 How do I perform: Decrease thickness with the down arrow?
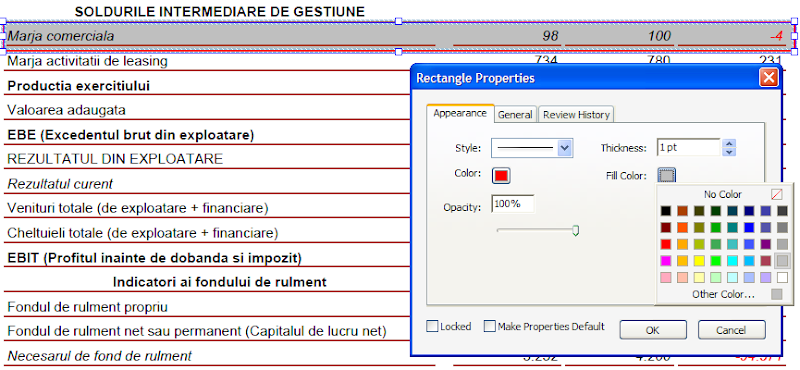[730, 152]
